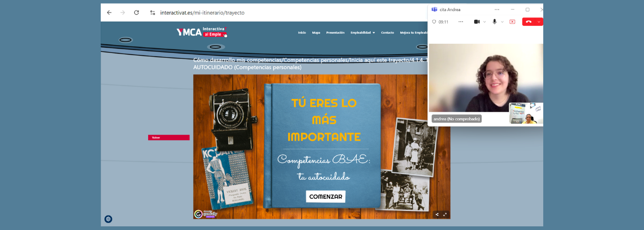Reload the browser page
The width and height of the screenshot is (644, 230).
(x=136, y=12)
